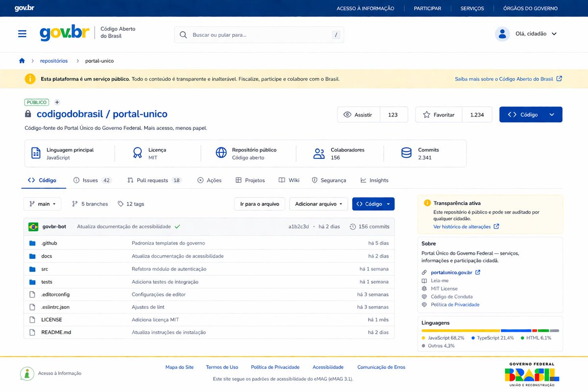Expand the Olá, cidadão user menu chevron
The height and width of the screenshot is (392, 588).
tap(554, 34)
